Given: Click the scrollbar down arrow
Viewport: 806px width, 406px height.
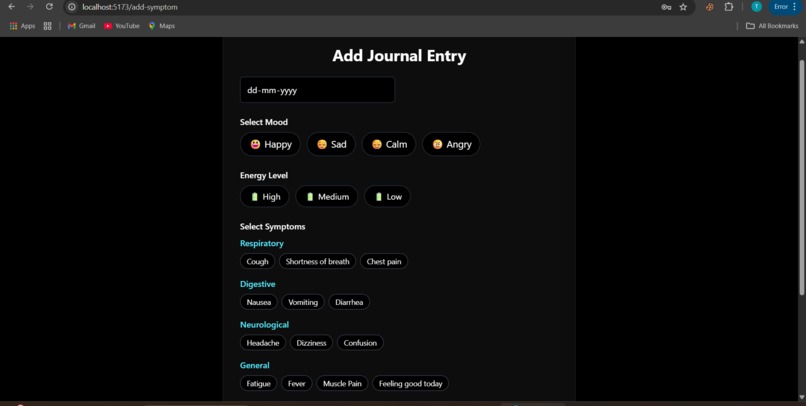Looking at the screenshot, I should pyautogui.click(x=801, y=397).
